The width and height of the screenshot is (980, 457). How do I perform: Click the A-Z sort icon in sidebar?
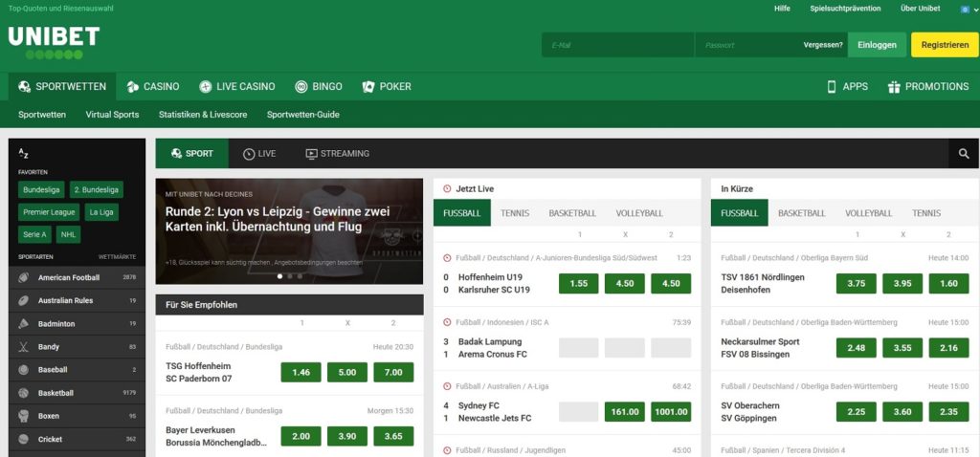coord(23,154)
